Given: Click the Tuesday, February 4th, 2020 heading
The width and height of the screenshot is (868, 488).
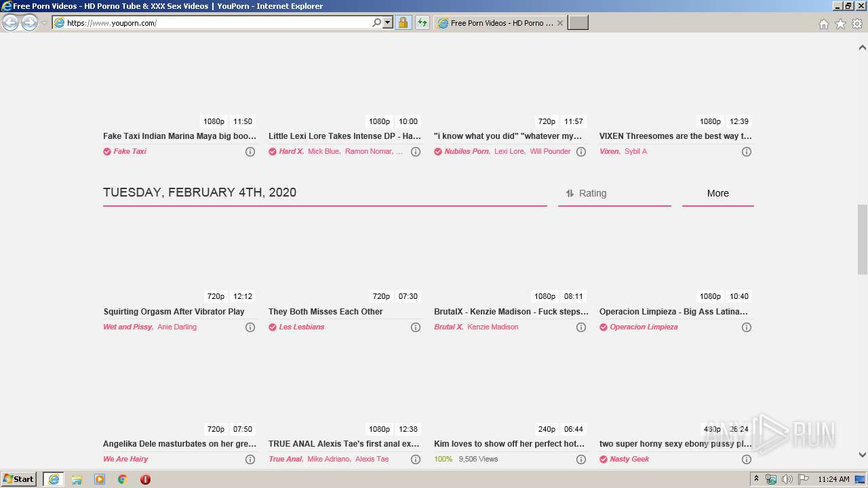Looking at the screenshot, I should click(199, 192).
